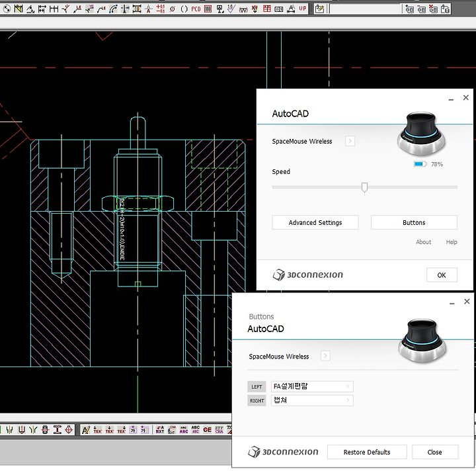Viewport: 476px width, 471px height.
Task: Click the 78% battery indicator
Action: tap(428, 164)
